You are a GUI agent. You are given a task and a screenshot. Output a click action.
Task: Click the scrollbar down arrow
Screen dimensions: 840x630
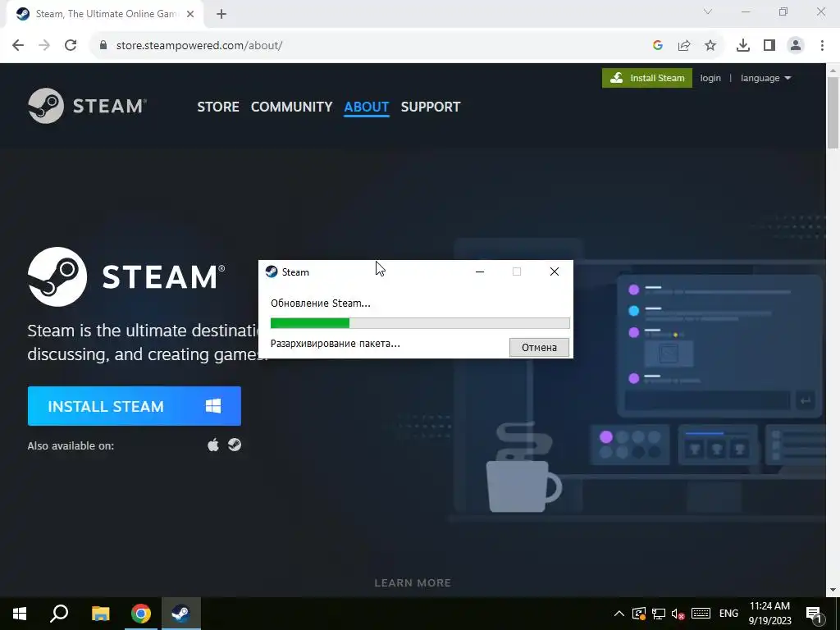pyautogui.click(x=833, y=591)
